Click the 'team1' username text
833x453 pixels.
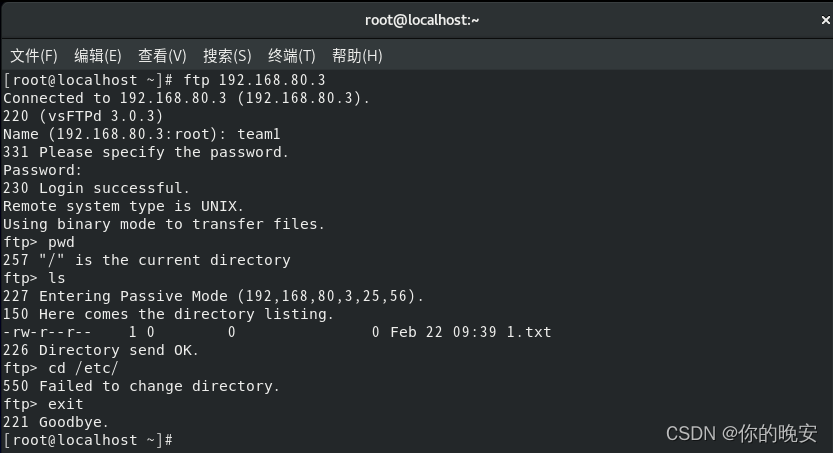258,134
